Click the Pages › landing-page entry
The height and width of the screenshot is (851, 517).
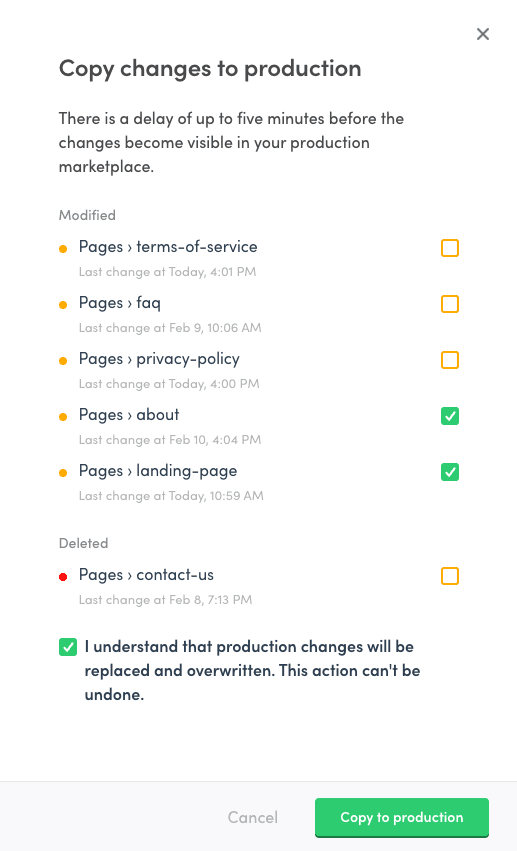(x=158, y=471)
